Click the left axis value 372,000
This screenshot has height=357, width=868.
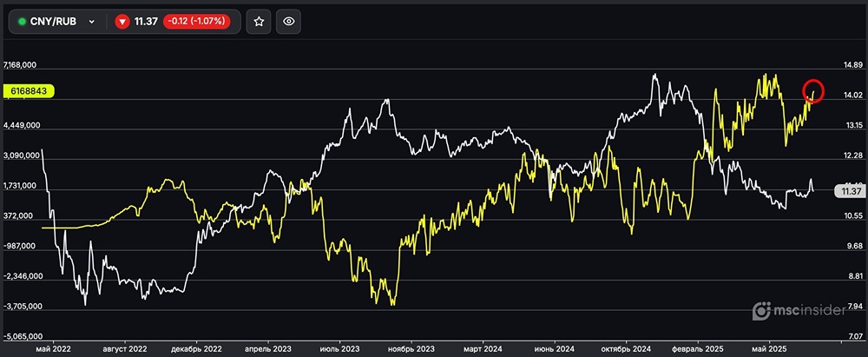(17, 217)
